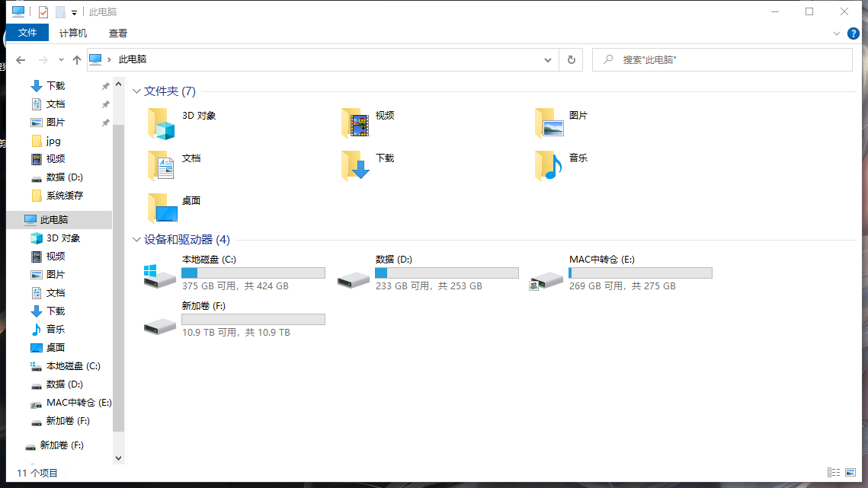Switch to details view layout icon
This screenshot has height=488, width=868.
833,473
